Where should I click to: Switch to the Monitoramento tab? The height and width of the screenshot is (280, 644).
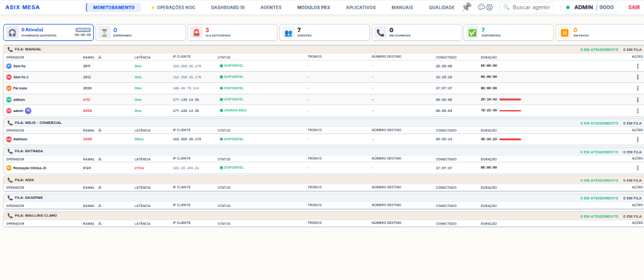tap(114, 8)
